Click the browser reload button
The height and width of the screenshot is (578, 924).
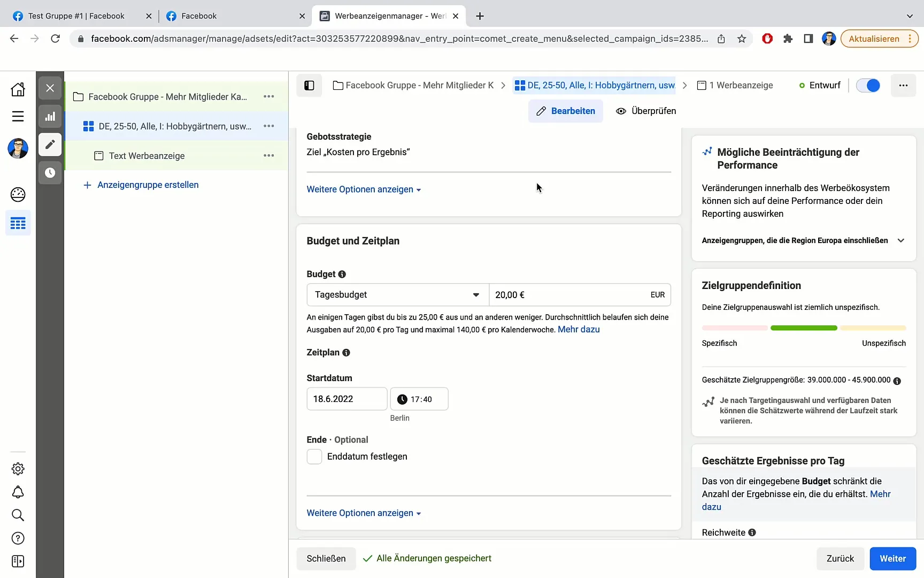[55, 39]
